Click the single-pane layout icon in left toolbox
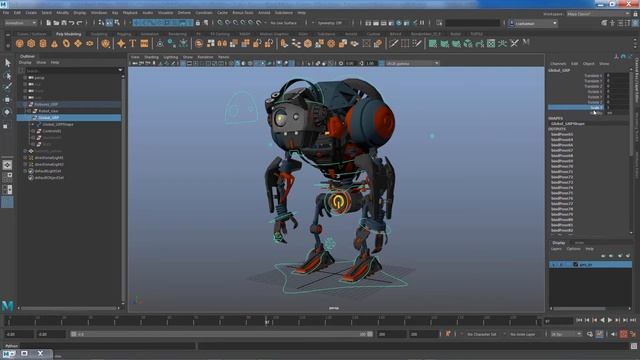 point(7,165)
